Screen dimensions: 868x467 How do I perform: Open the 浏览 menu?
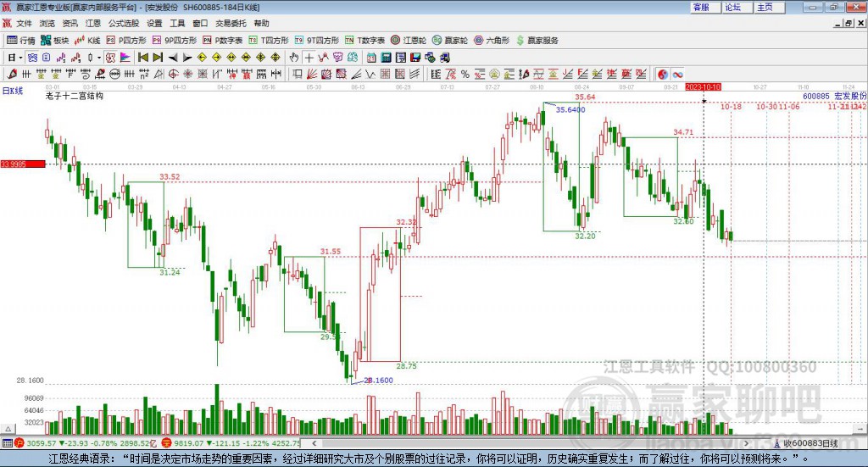(x=47, y=23)
